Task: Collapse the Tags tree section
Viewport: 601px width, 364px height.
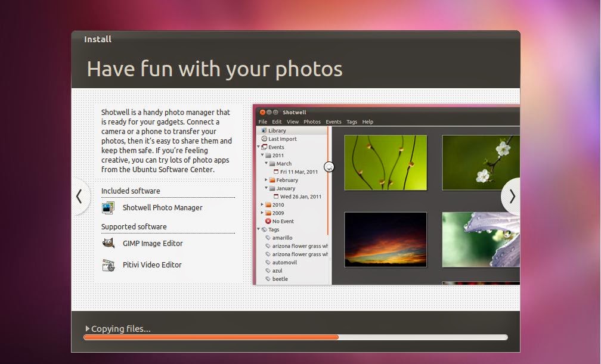Action: [259, 229]
